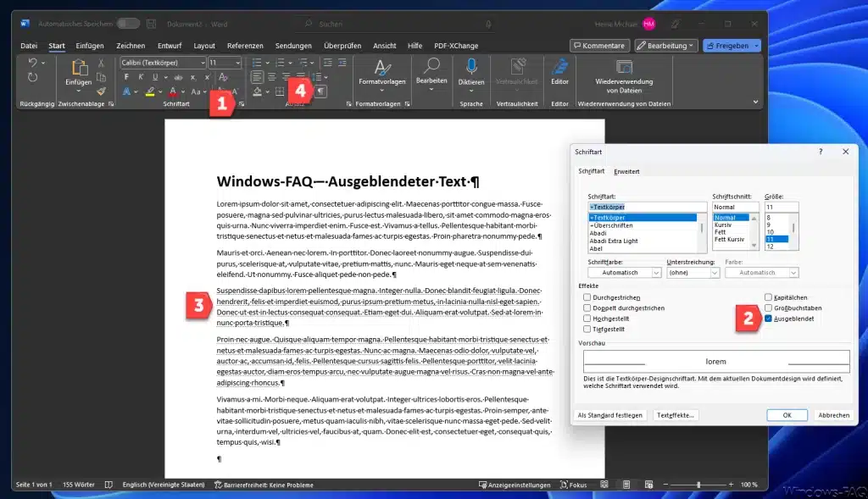Apply text effects blue A icon
The width and height of the screenshot is (868, 499).
coord(127,91)
